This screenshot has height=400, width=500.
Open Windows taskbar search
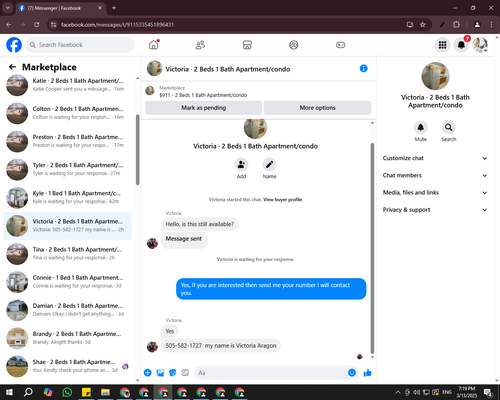(28, 392)
